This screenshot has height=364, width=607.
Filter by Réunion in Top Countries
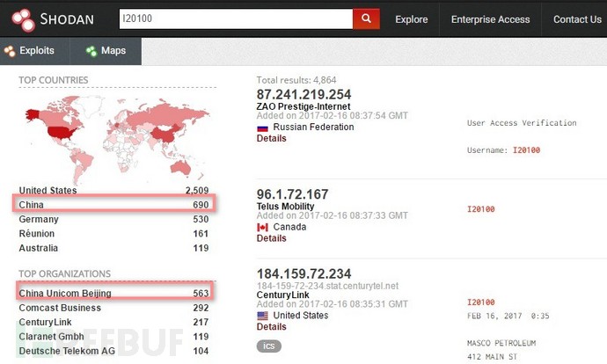coord(37,234)
